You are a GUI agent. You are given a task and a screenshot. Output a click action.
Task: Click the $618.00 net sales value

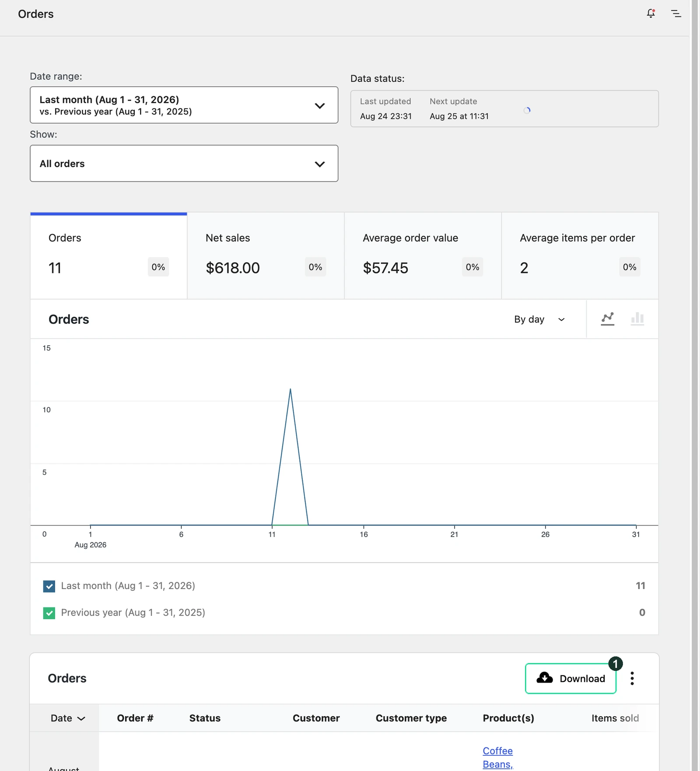click(x=233, y=268)
